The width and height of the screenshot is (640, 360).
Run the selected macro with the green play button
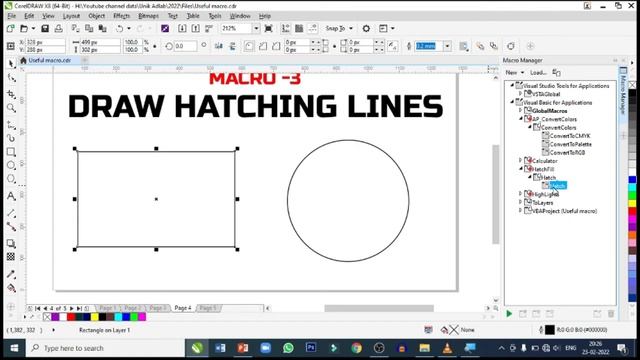[x=509, y=313]
